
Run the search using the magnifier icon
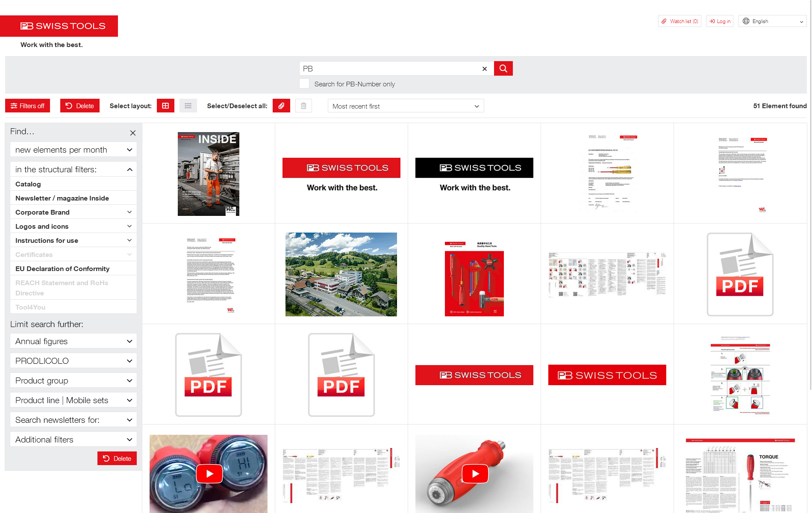pos(503,68)
